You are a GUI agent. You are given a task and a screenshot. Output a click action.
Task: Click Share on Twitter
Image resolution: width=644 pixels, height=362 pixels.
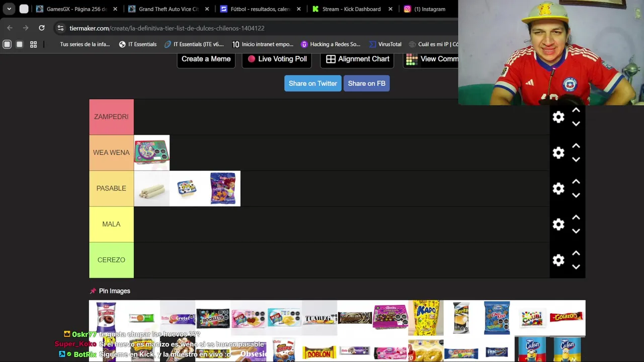[x=312, y=83]
